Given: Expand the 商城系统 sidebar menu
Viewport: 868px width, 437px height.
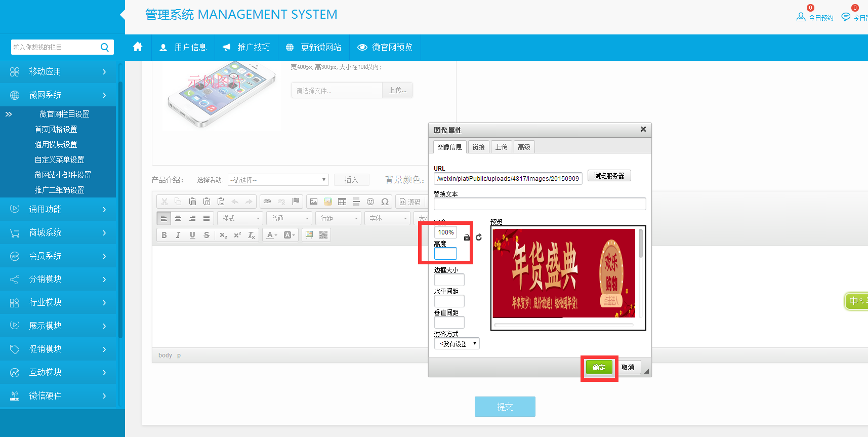Looking at the screenshot, I should tap(58, 232).
